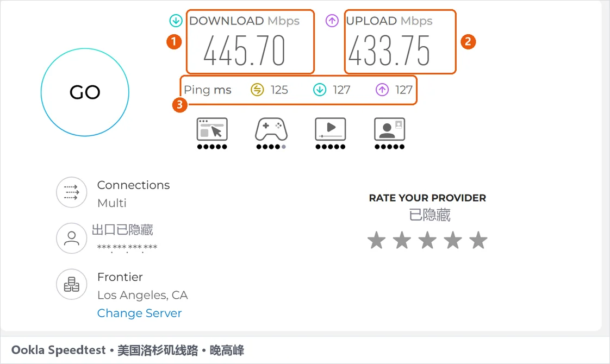The width and height of the screenshot is (610, 364).
Task: Rate provider three stars
Action: click(427, 240)
